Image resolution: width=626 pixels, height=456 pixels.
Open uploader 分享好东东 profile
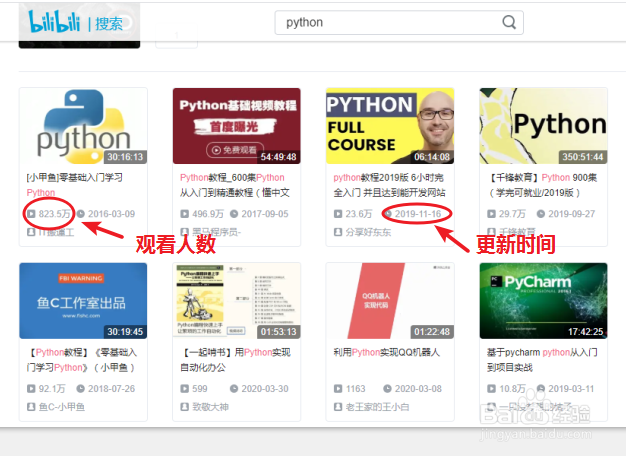click(368, 232)
